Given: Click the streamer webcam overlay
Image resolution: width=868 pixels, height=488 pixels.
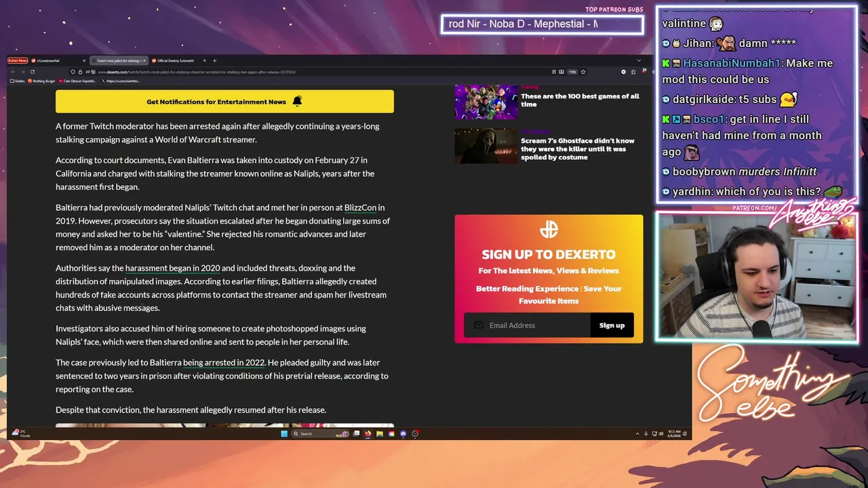Looking at the screenshot, I should [757, 276].
